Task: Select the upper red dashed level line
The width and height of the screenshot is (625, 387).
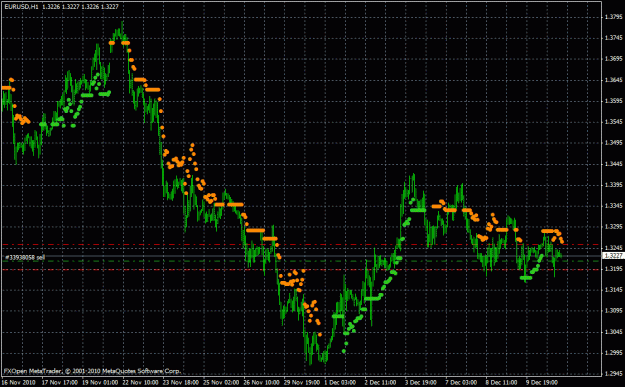Action: 301,245
